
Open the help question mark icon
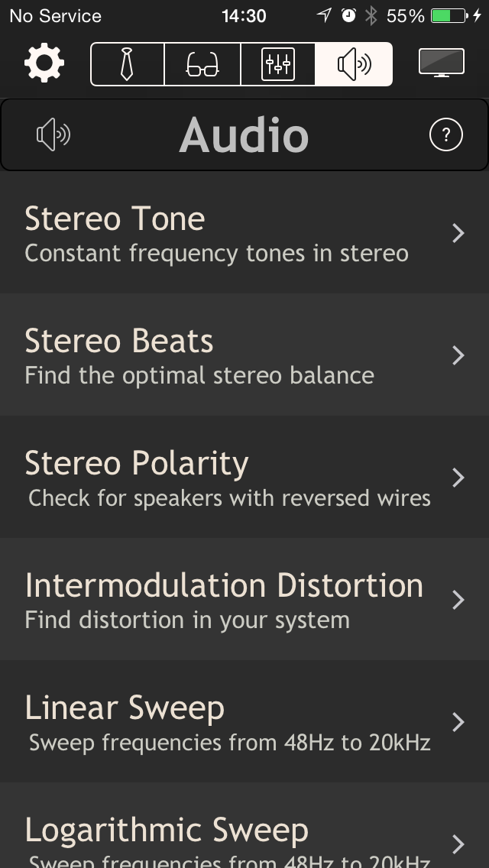[445, 134]
